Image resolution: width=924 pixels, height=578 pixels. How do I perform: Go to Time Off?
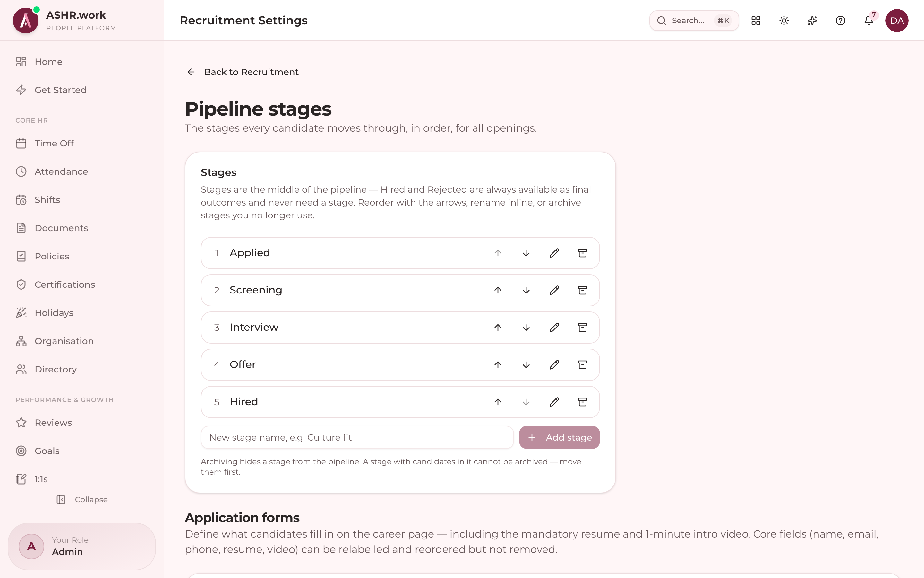tap(82, 143)
